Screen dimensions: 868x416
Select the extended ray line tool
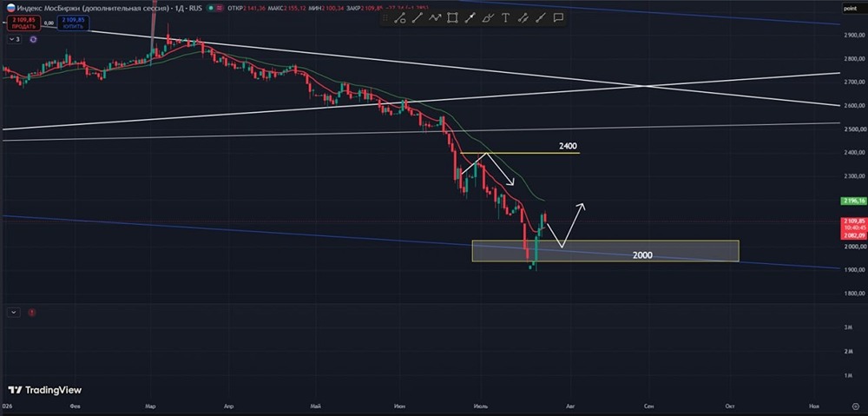click(540, 17)
